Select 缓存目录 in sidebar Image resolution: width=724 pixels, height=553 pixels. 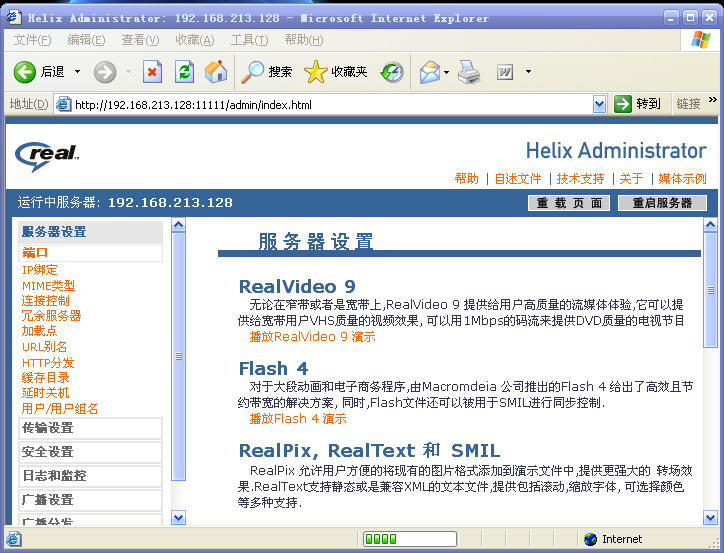(x=45, y=378)
